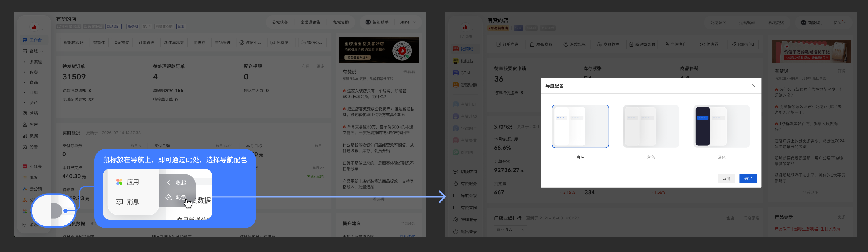
Task: Click the 智能体市场 shortcut button
Action: pyautogui.click(x=74, y=42)
